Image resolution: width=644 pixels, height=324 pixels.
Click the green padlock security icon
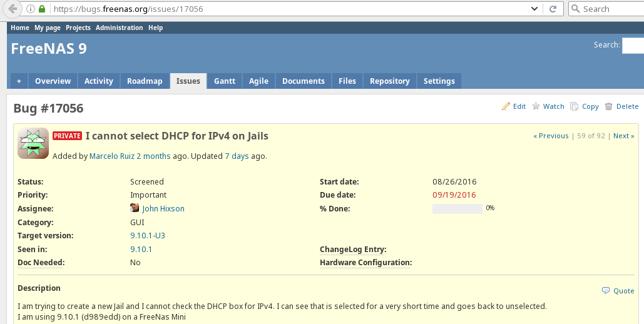(41, 9)
